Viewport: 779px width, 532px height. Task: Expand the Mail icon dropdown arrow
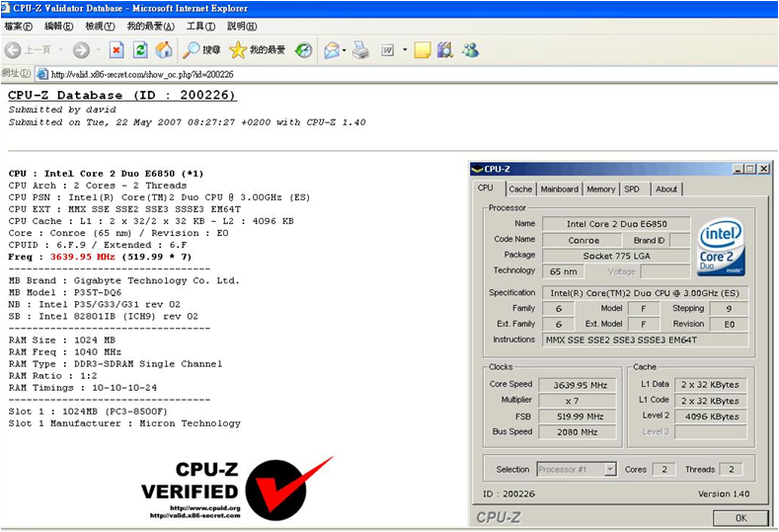tap(345, 50)
